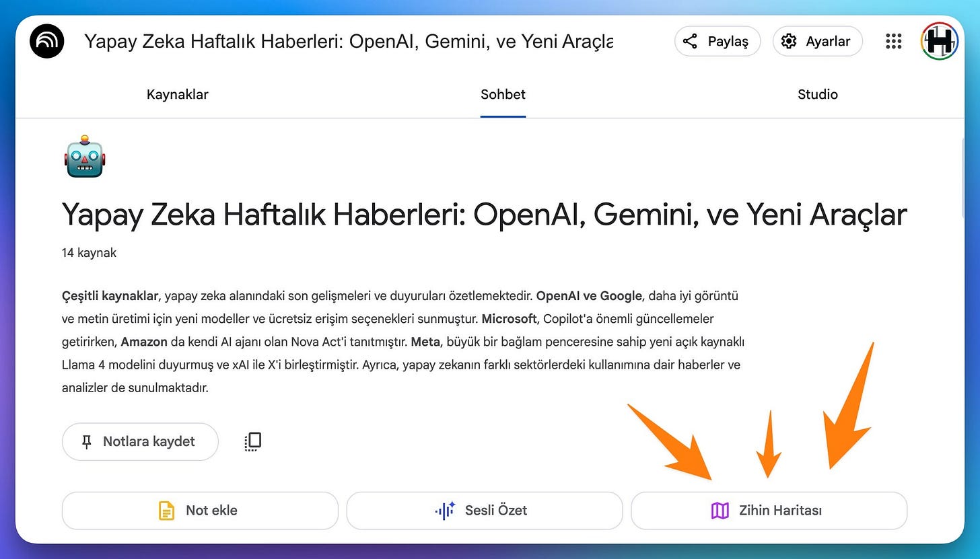The width and height of the screenshot is (980, 559).
Task: Click the NotebookLM logo icon
Action: 47,42
